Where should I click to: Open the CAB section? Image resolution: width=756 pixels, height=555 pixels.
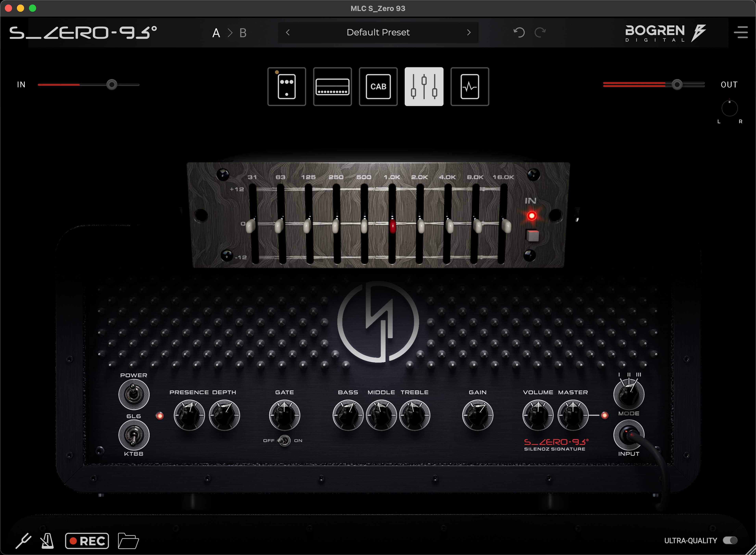pyautogui.click(x=378, y=87)
